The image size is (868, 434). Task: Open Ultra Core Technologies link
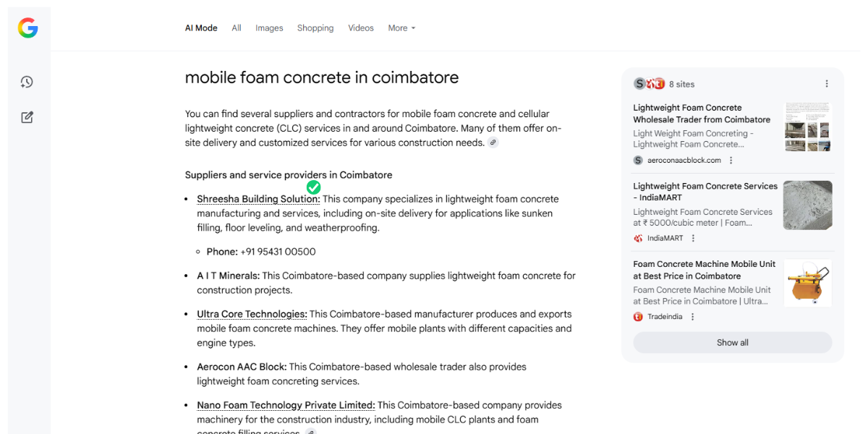[252, 314]
